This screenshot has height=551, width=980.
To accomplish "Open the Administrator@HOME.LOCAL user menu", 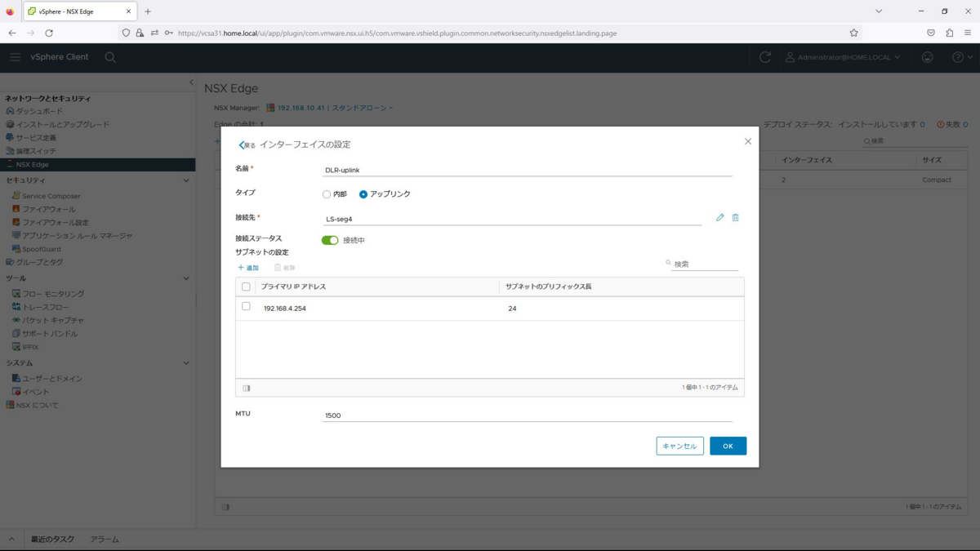I will tap(843, 57).
